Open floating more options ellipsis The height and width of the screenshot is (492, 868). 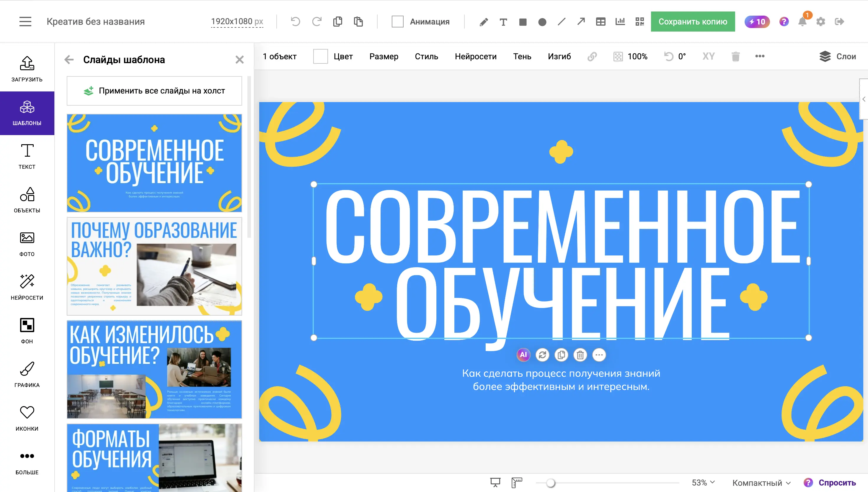[599, 355]
